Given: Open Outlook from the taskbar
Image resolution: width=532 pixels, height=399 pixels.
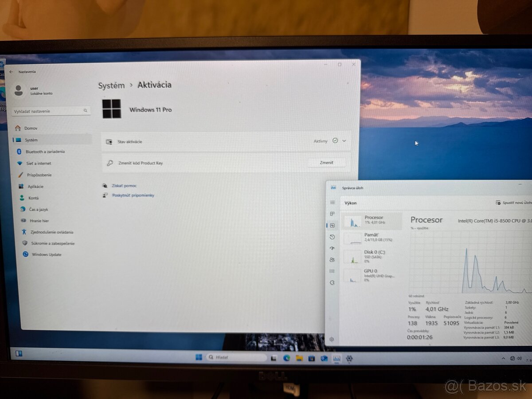Looking at the screenshot, I should pyautogui.click(x=324, y=358).
